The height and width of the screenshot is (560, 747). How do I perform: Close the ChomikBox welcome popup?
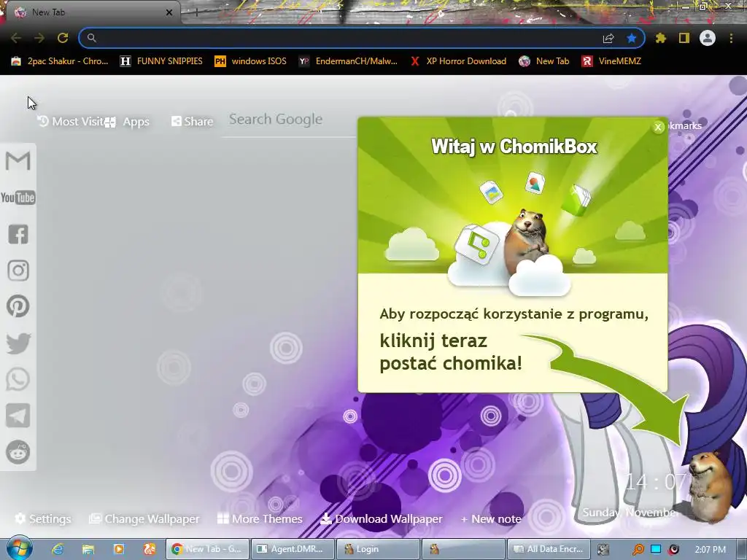coord(658,127)
